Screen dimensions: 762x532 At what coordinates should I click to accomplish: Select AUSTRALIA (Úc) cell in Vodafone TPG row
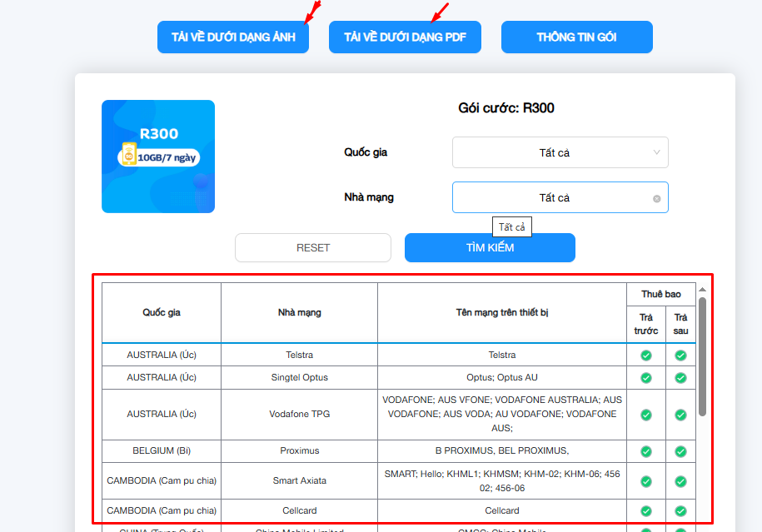point(162,414)
